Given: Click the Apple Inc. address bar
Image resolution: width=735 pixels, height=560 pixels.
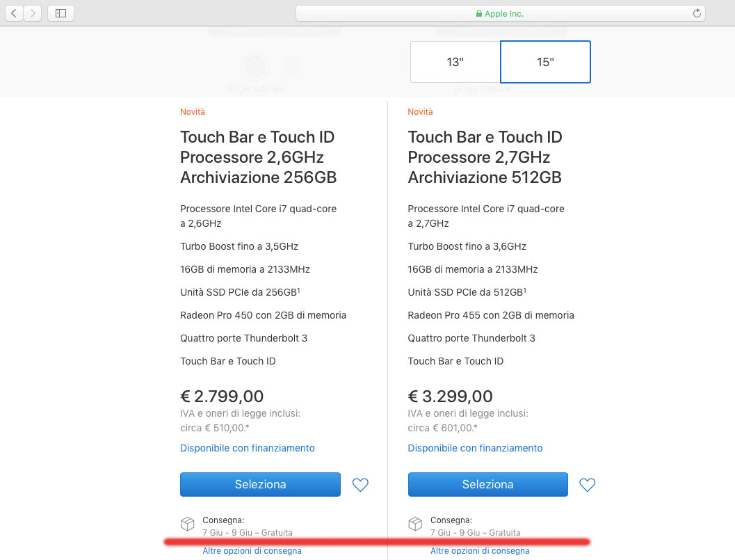Looking at the screenshot, I should [x=500, y=13].
